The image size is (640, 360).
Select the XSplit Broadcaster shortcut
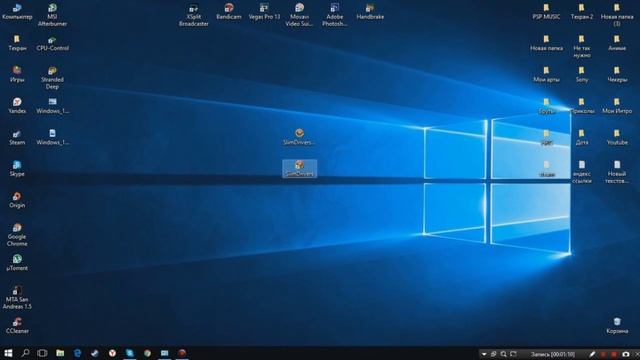coord(193,15)
